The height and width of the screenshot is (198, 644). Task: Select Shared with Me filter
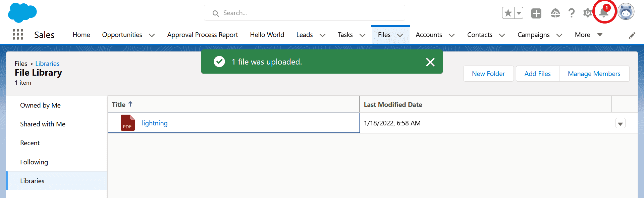56,124
